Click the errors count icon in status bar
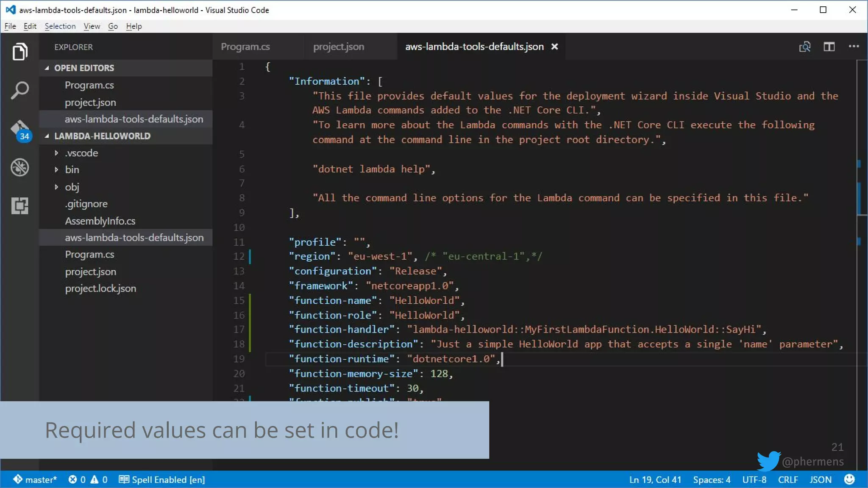The width and height of the screenshot is (868, 488). (72, 479)
